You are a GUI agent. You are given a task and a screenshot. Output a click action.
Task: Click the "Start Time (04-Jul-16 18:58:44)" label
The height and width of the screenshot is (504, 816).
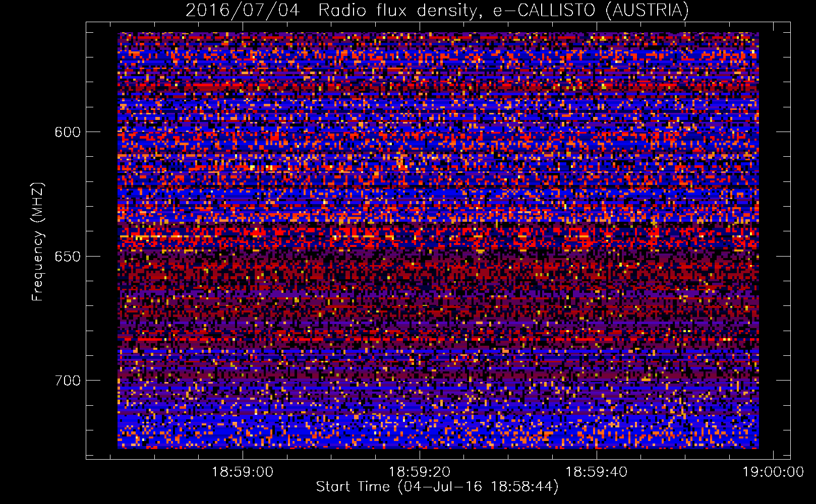point(437,487)
